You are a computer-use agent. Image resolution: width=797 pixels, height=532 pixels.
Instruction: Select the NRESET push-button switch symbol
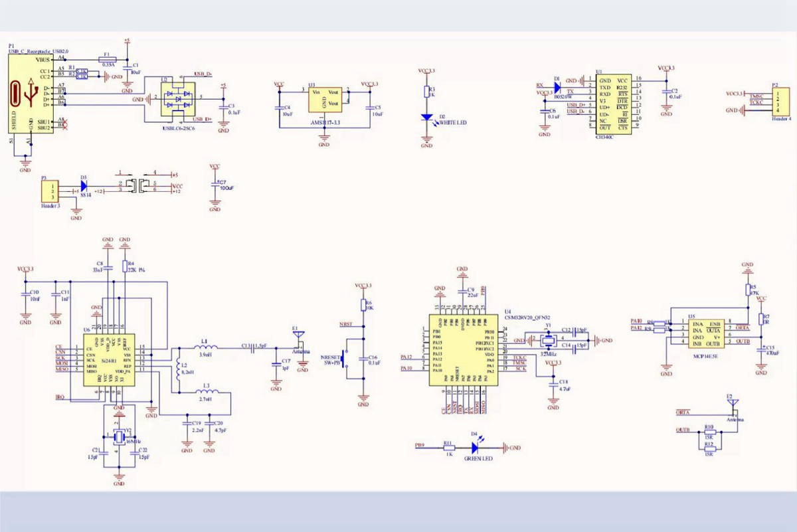(x=345, y=359)
